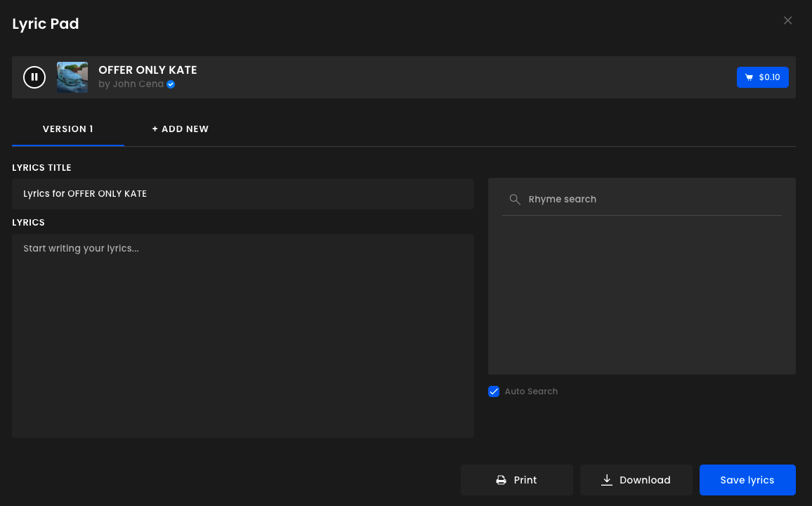Click the album artwork thumbnail
This screenshot has height=506, width=812.
point(72,77)
